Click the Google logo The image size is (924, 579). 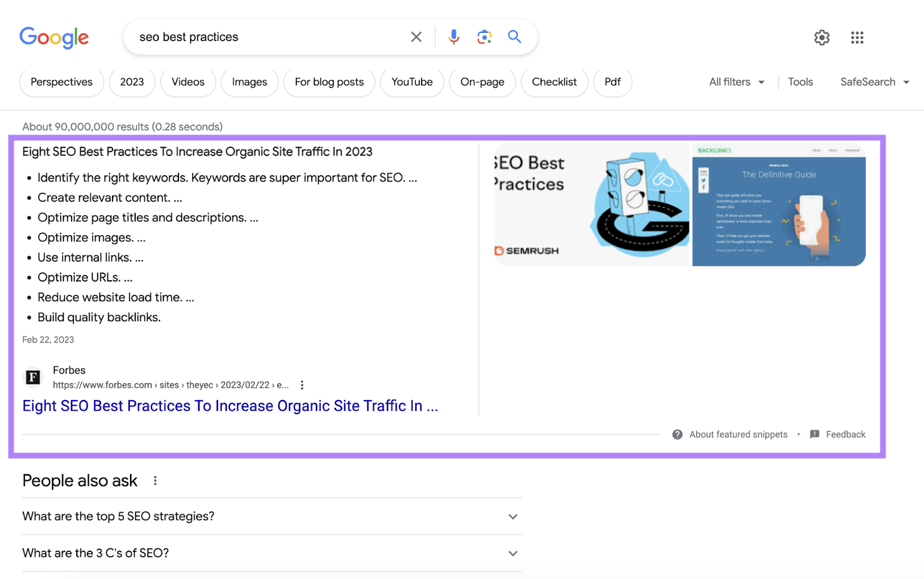[x=54, y=38]
